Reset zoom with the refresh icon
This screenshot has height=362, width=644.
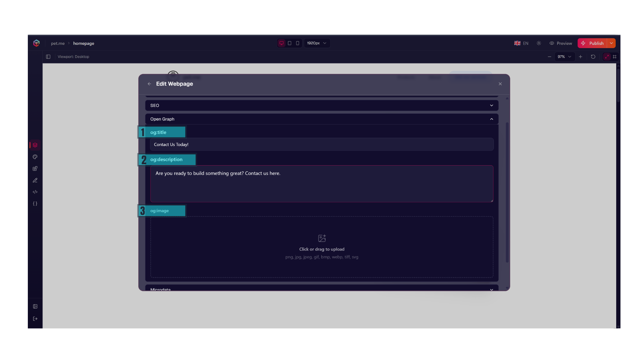593,57
